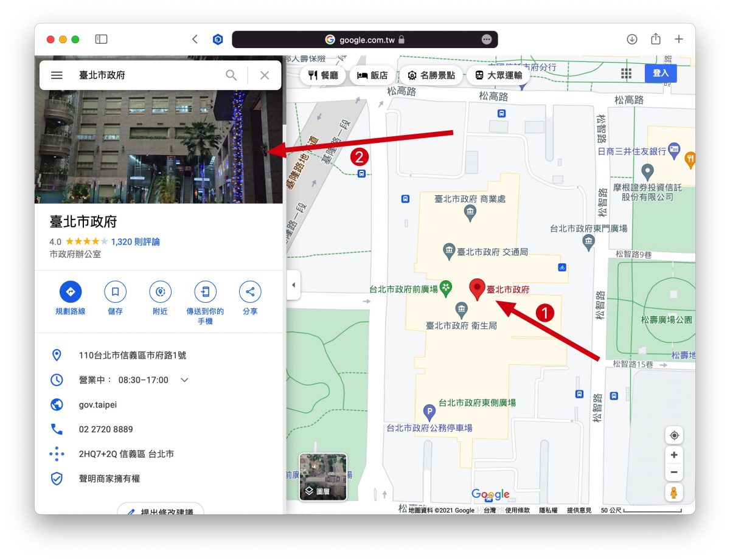
Task: Open the 1,320 則評論 reviews link
Action: pos(136,241)
